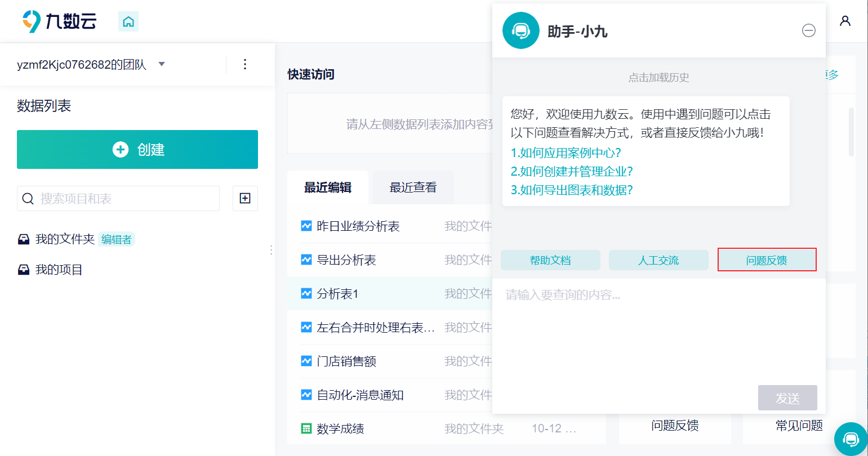Viewport: 868px width, 456px height.
Task: Open the 如何导出图表和数据 link
Action: pyautogui.click(x=572, y=190)
